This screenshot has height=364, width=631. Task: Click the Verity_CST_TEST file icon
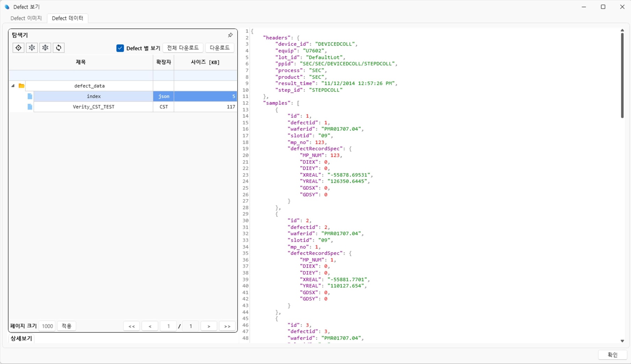30,107
